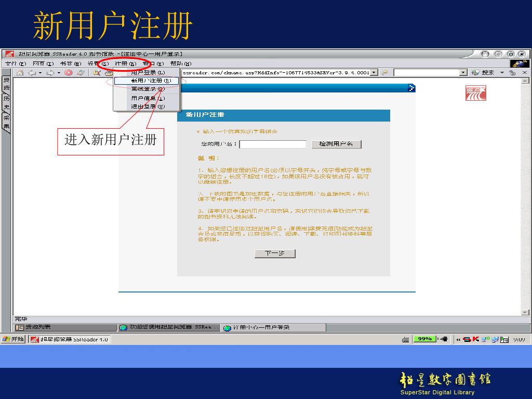The width and height of the screenshot is (532, 399).
Task: Stop loading with the red stop icon
Action: pos(69,73)
